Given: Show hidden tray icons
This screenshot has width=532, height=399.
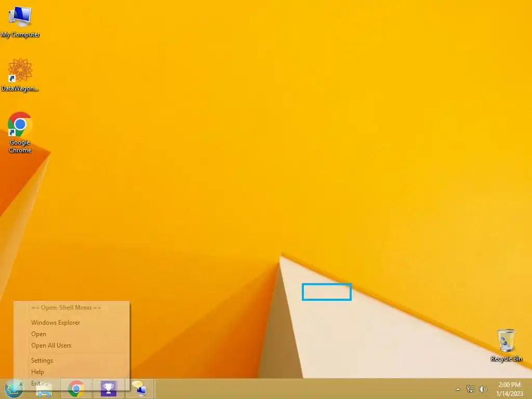Looking at the screenshot, I should pos(458,389).
